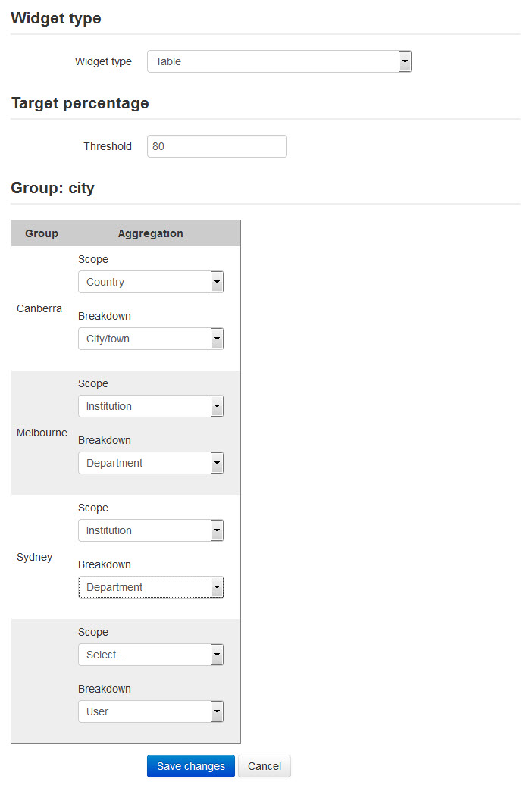Screen dimensions: 532x788
Task: Click the Save changes button
Action: tap(191, 766)
